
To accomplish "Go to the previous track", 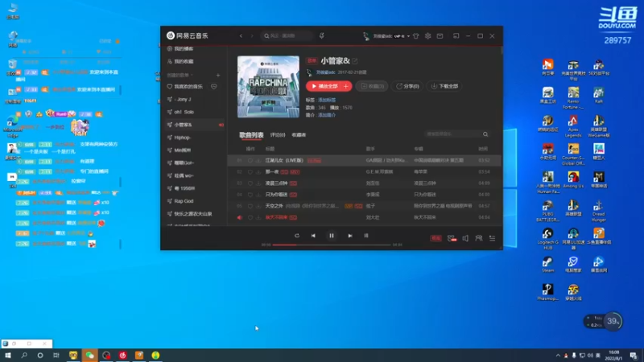I will (313, 236).
